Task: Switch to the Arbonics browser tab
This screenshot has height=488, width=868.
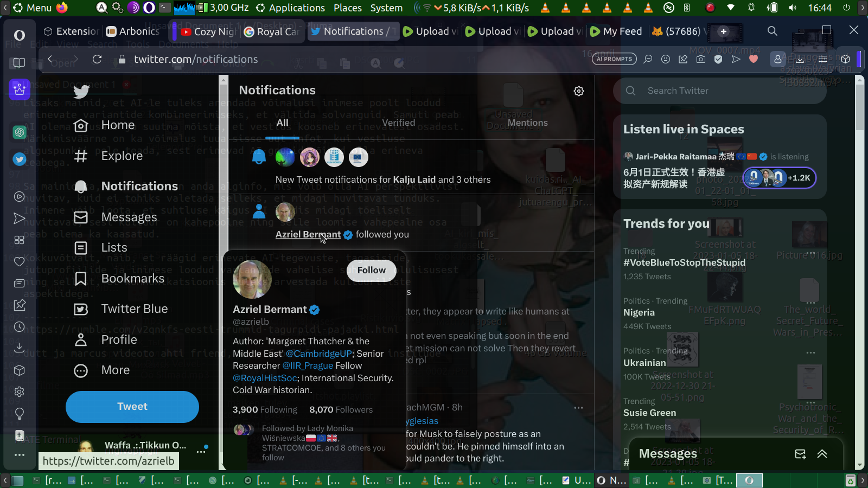Action: [x=133, y=31]
